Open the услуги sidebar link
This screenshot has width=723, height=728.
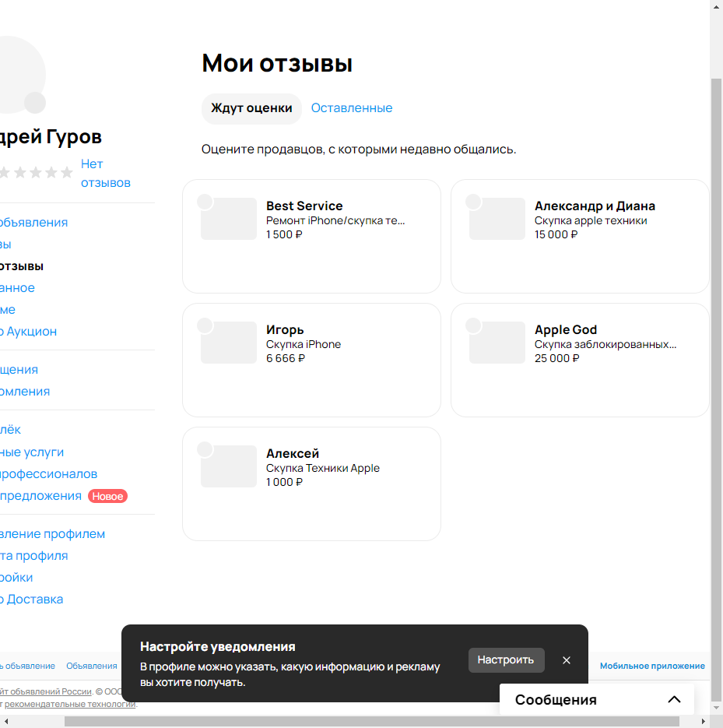32,452
